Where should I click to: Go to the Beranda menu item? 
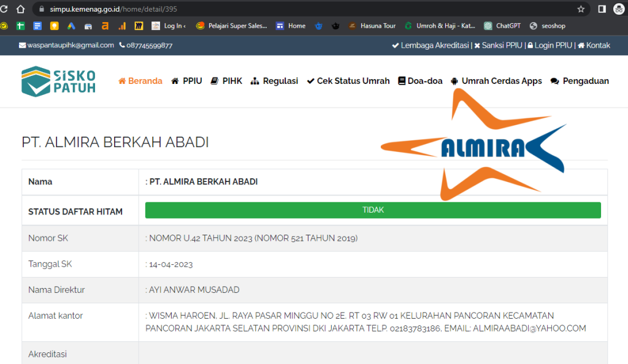point(140,81)
